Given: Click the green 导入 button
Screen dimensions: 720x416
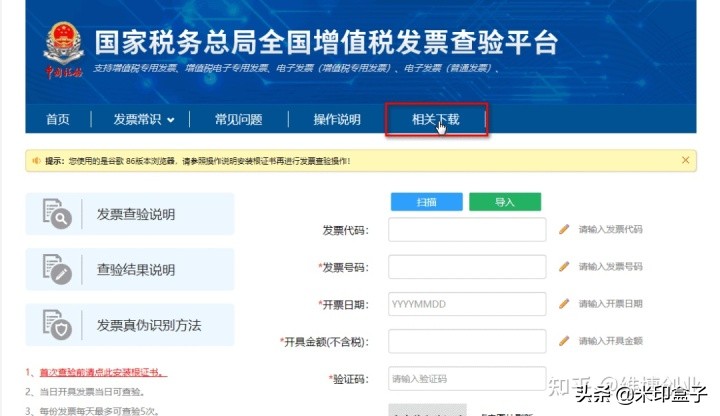Looking at the screenshot, I should [505, 202].
